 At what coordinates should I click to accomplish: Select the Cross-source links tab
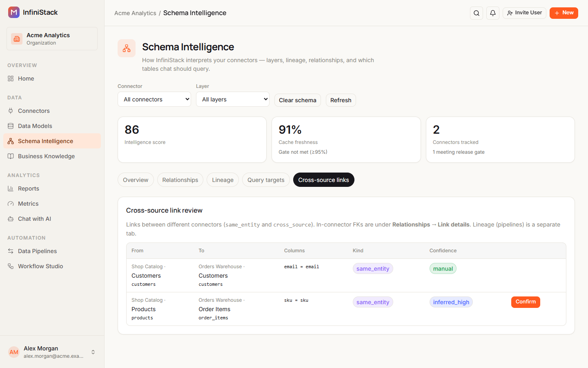pos(323,180)
